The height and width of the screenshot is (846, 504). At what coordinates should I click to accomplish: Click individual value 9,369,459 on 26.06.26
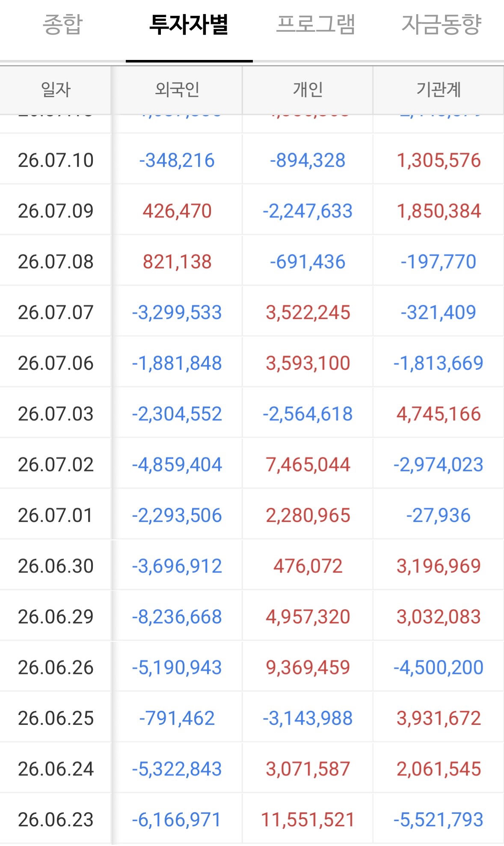click(x=308, y=667)
